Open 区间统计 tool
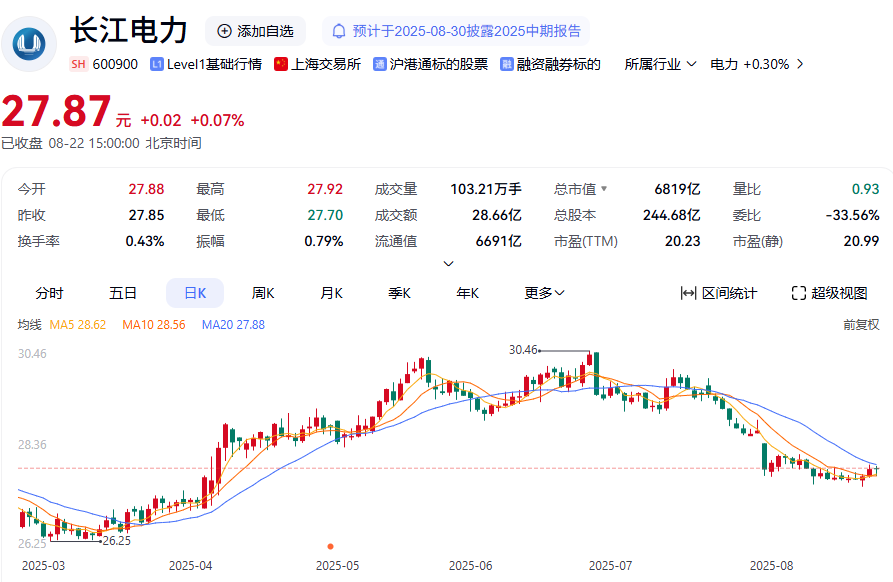This screenshot has height=582, width=893. (719, 293)
